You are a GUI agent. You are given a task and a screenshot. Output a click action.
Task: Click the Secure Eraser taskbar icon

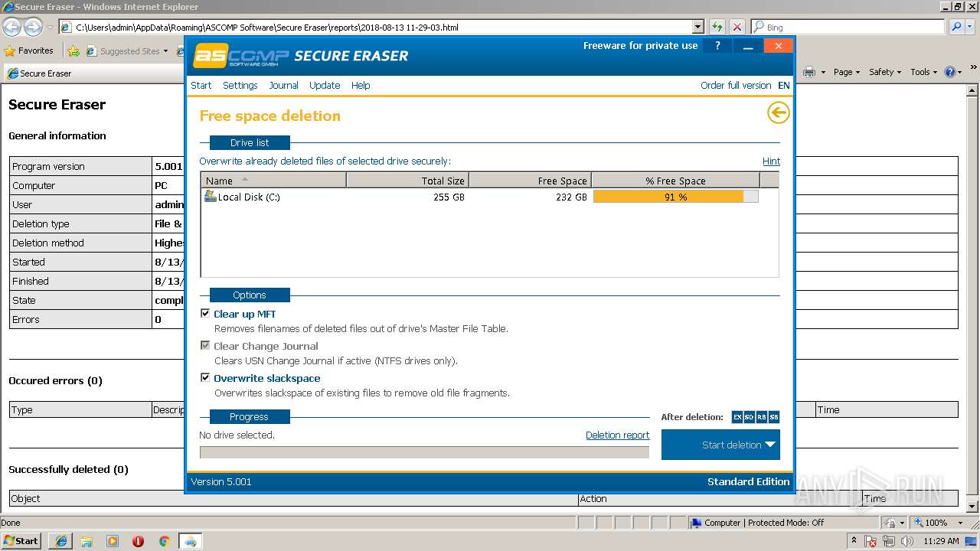[190, 541]
